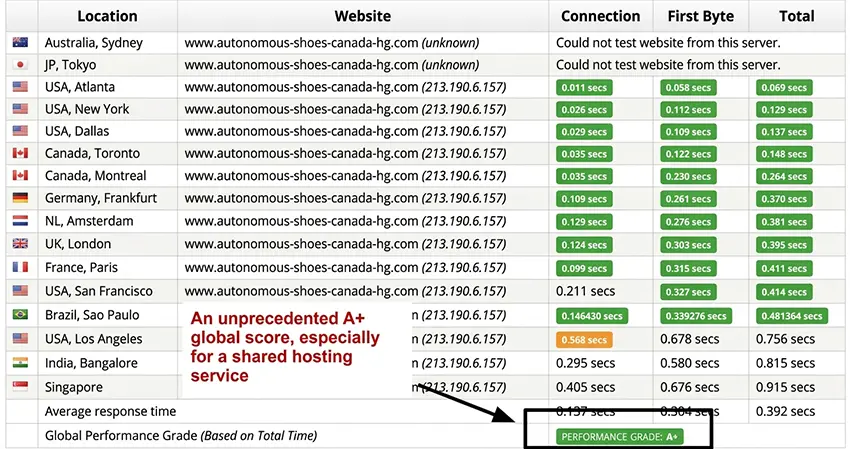The width and height of the screenshot is (850, 449).
Task: Click the 'Germany, Frankfurt' location text
Action: coord(101,198)
